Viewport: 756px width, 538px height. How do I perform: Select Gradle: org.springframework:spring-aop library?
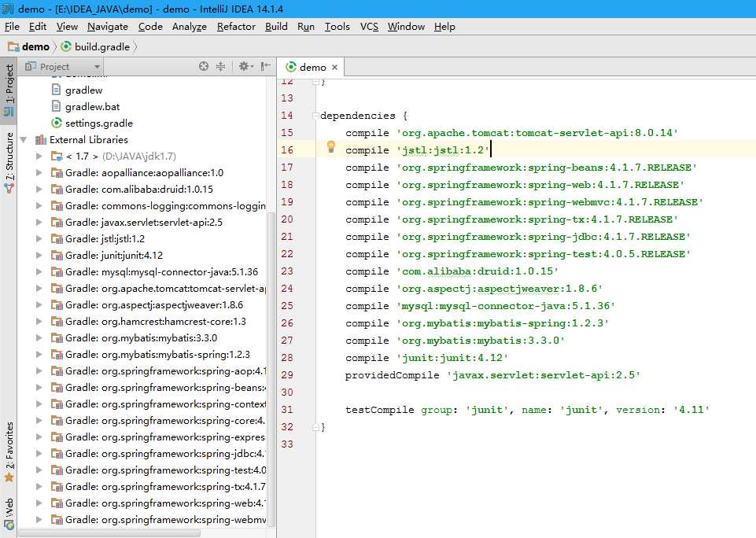(x=158, y=370)
